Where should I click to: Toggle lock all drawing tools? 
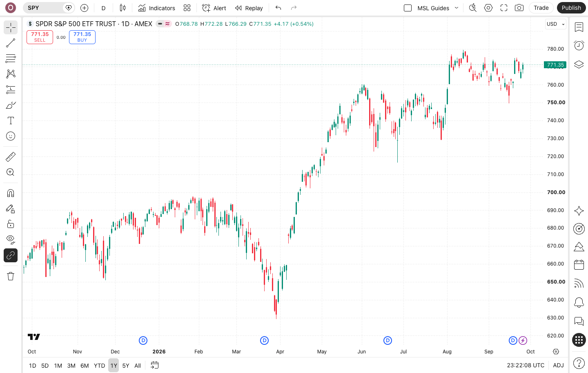click(11, 224)
